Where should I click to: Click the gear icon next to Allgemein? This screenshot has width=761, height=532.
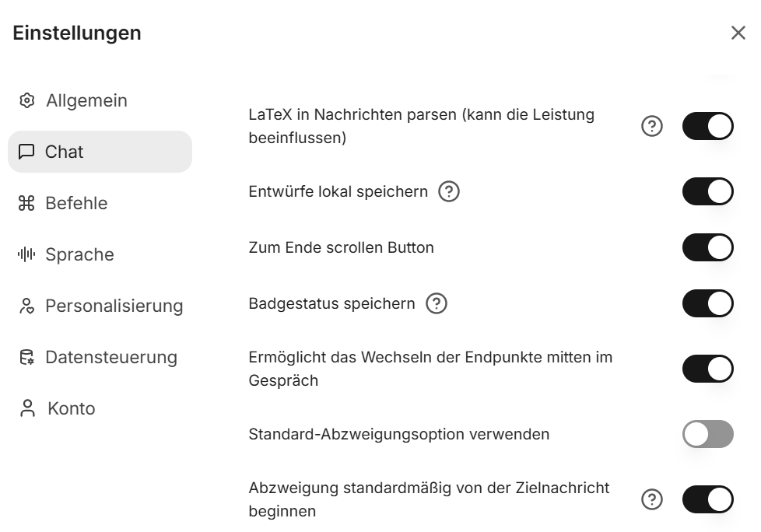pos(27,100)
